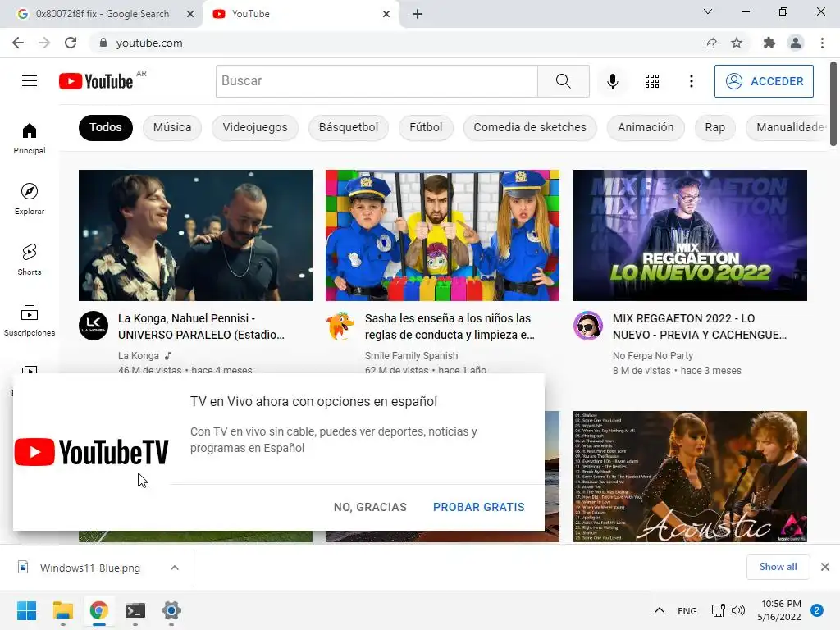Open Chrome tab search dropdown
This screenshot has height=630, width=840.
tap(708, 11)
